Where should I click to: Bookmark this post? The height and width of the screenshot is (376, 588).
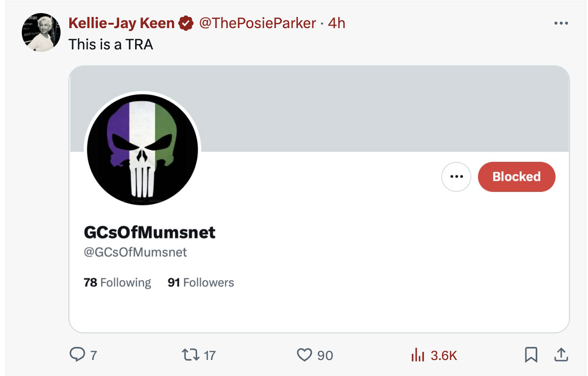point(531,355)
